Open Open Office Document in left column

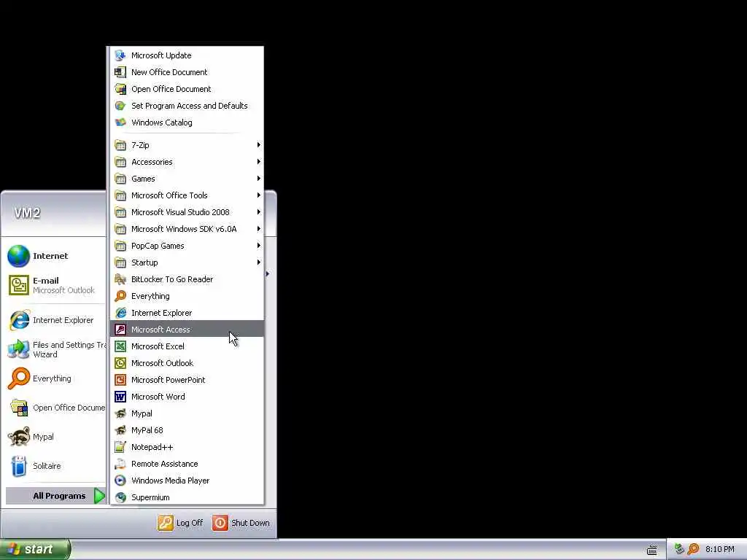55,408
